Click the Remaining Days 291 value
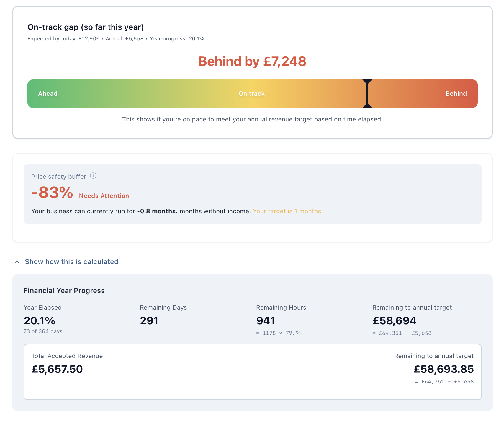This screenshot has width=504, height=423. pos(149,320)
